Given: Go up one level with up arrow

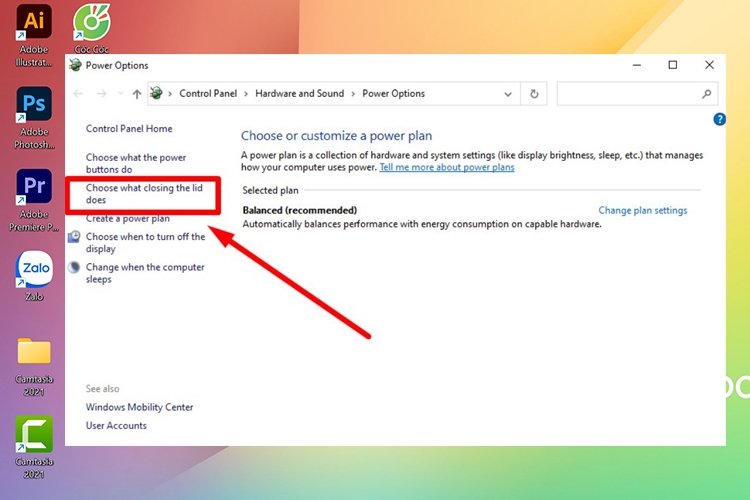Looking at the screenshot, I should 137,94.
